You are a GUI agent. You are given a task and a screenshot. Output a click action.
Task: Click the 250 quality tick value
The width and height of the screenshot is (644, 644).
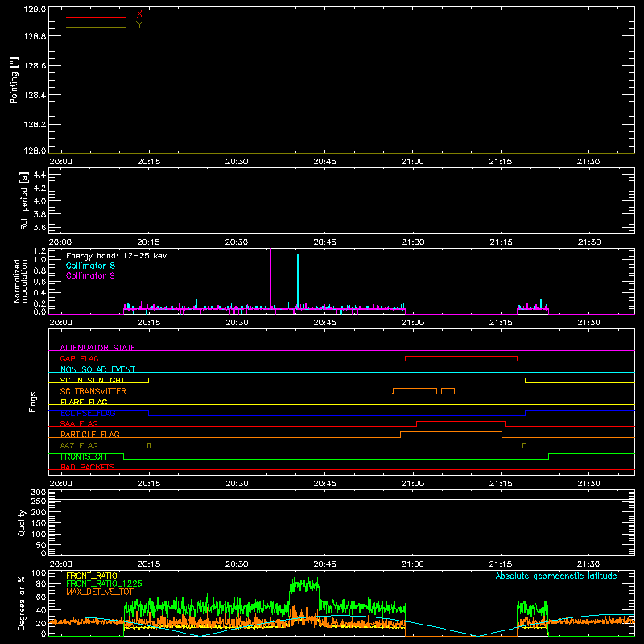click(x=38, y=502)
